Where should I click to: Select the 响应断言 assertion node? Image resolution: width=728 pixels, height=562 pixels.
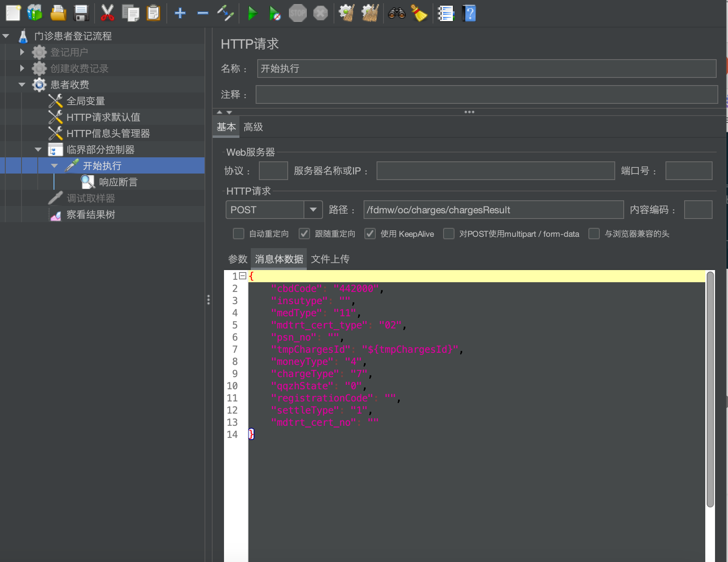pyautogui.click(x=118, y=182)
